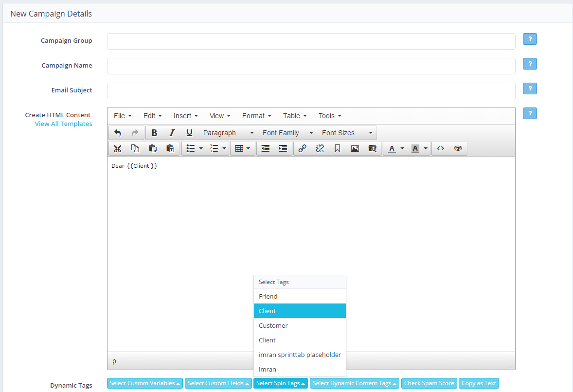Open source code view with <> icon
This screenshot has width=573, height=392.
[440, 148]
